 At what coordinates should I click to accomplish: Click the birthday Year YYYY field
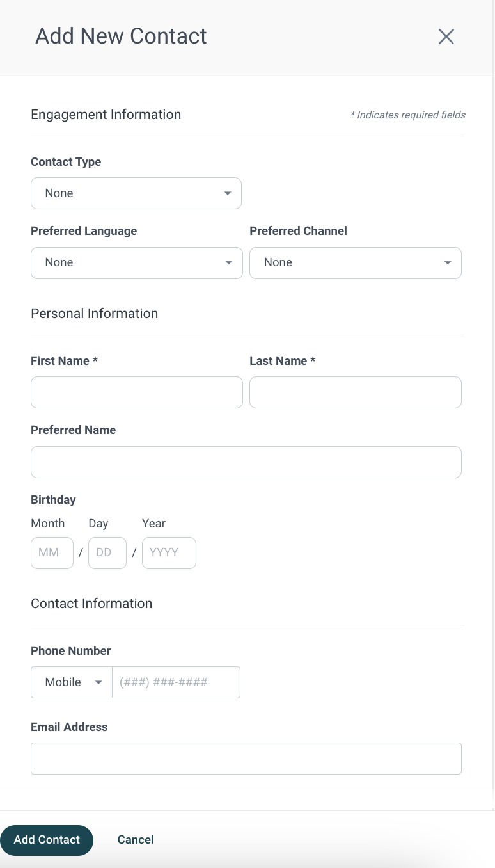coord(169,552)
